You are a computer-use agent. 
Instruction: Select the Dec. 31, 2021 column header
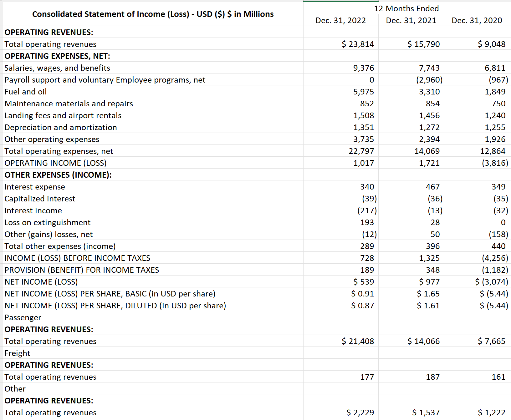click(411, 20)
